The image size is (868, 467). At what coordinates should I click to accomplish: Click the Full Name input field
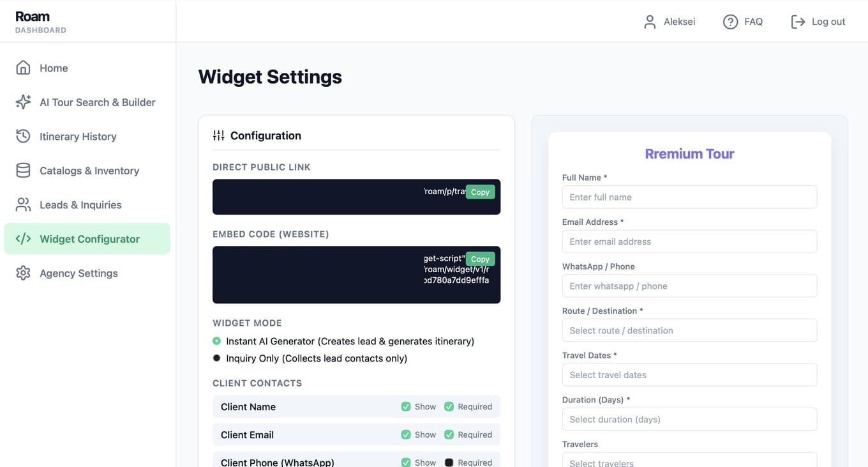(689, 197)
